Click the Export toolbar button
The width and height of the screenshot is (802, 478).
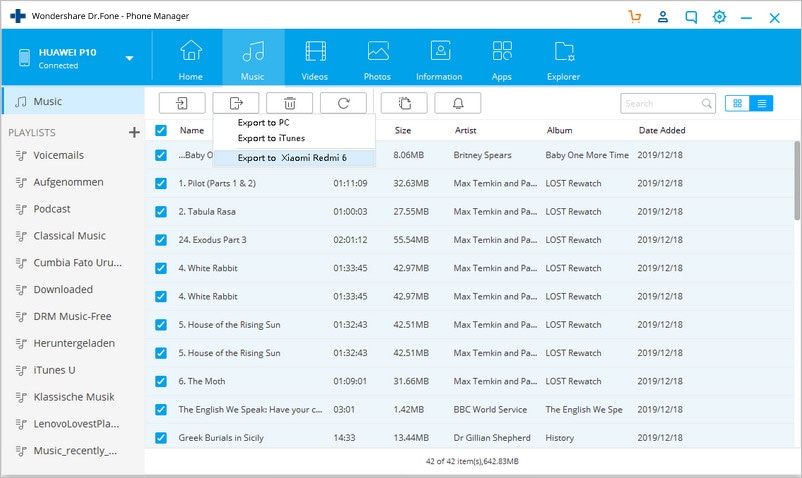pos(236,103)
